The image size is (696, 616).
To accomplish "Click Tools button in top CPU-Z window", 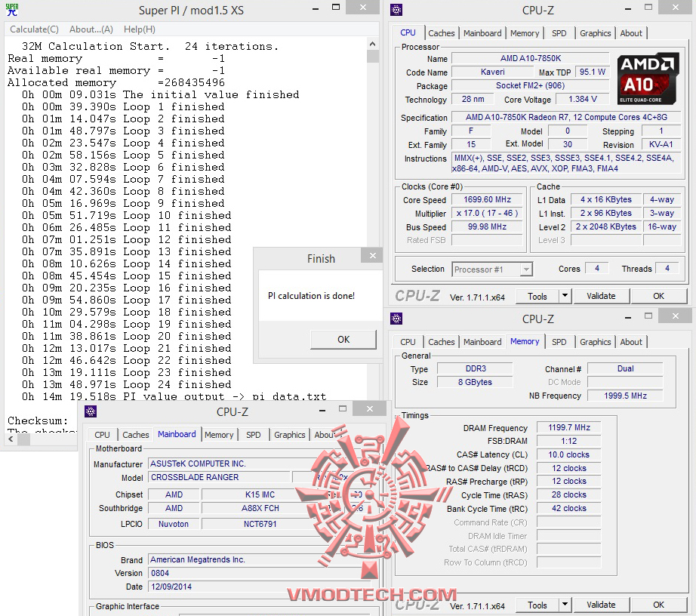I will tap(537, 296).
